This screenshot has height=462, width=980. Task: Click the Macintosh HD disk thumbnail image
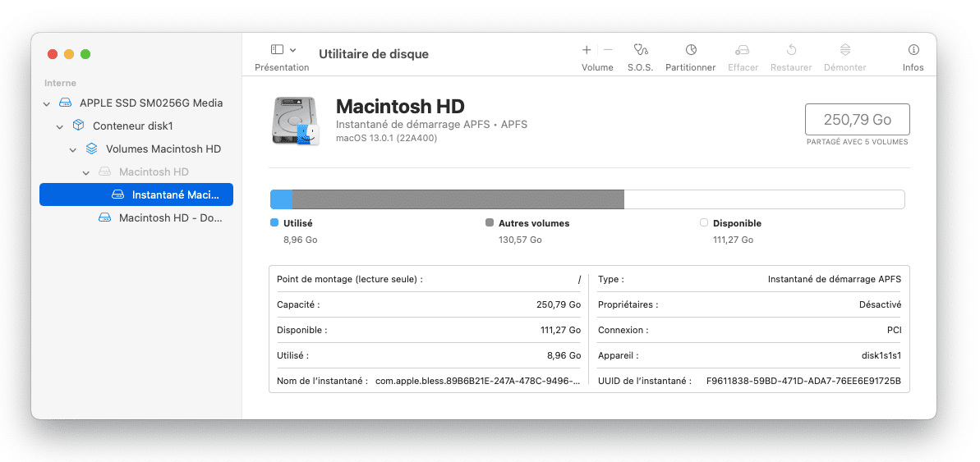pos(295,121)
